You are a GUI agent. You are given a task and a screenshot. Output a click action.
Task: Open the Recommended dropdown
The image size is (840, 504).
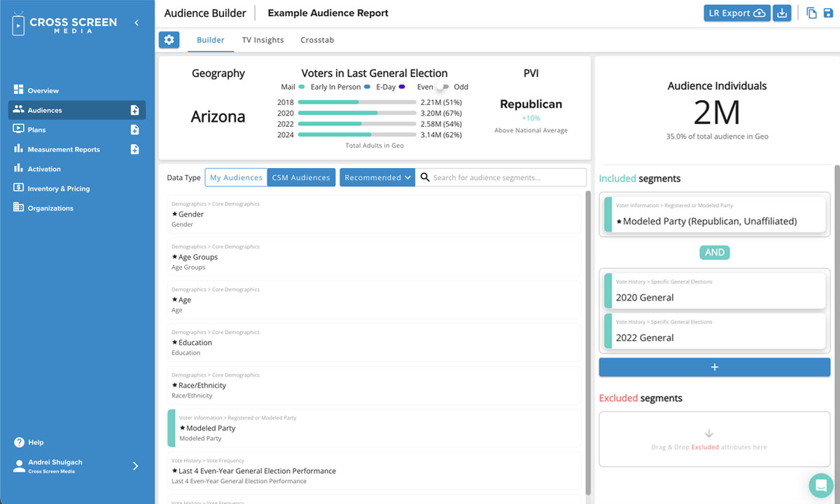[377, 177]
